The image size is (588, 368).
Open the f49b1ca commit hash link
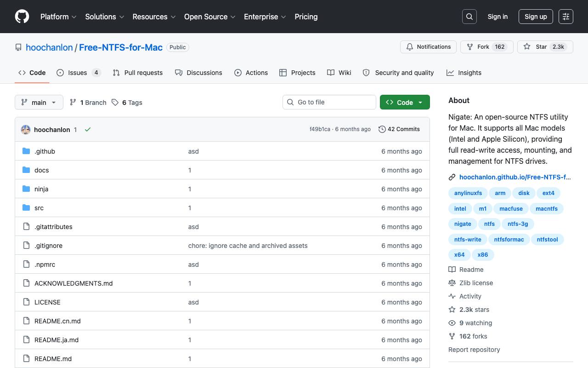click(320, 129)
